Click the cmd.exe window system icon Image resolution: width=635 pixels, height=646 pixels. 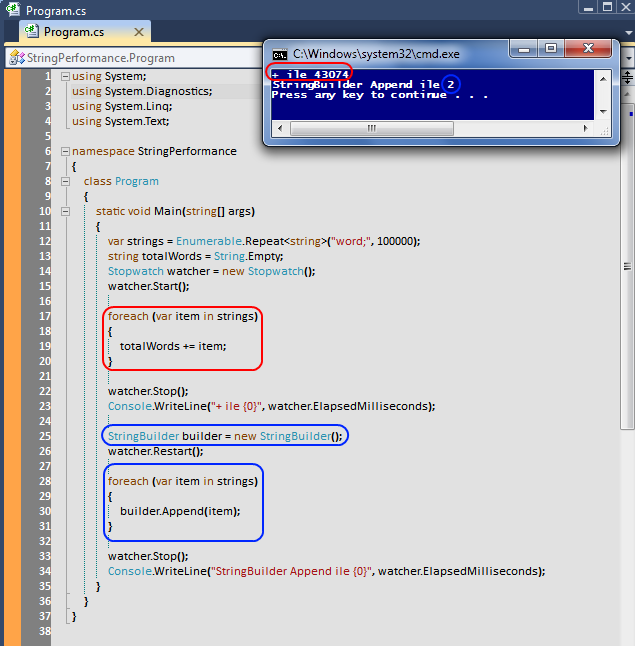(280, 52)
